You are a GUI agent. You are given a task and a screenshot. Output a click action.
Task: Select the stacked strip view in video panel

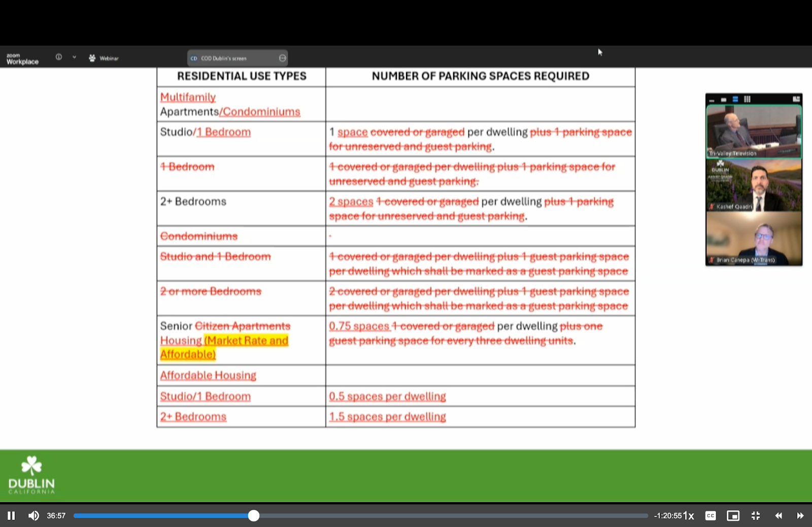point(735,99)
